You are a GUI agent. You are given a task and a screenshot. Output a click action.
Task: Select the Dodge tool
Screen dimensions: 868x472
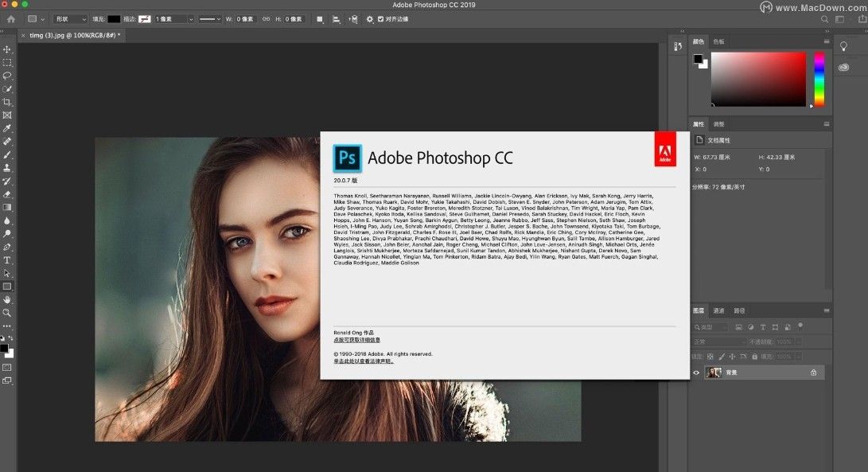[x=7, y=234]
